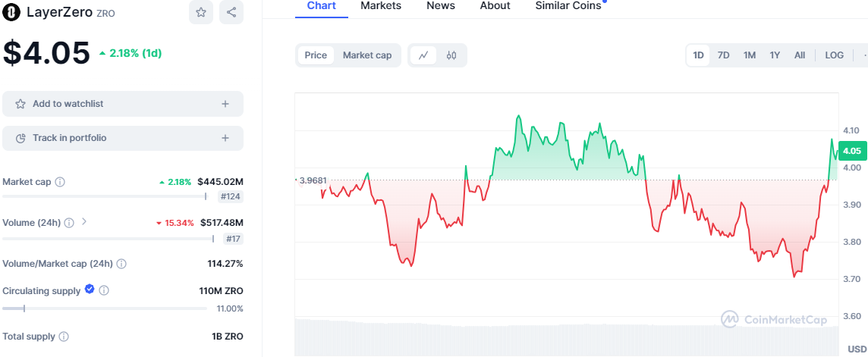Click the ZRO ticker symbol
This screenshot has width=868, height=357.
pyautogui.click(x=105, y=13)
